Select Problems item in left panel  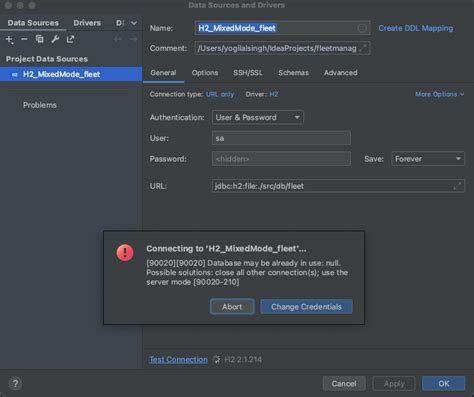click(40, 105)
